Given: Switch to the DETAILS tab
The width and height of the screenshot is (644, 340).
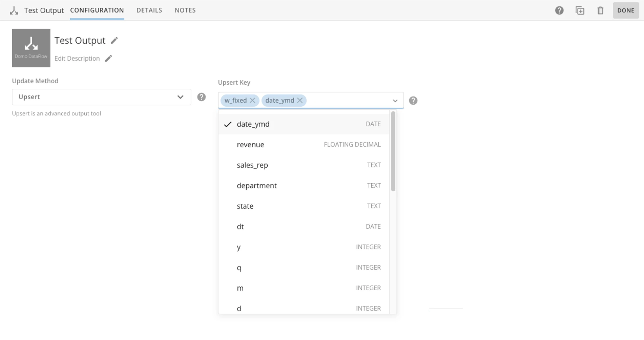Looking at the screenshot, I should 149,10.
